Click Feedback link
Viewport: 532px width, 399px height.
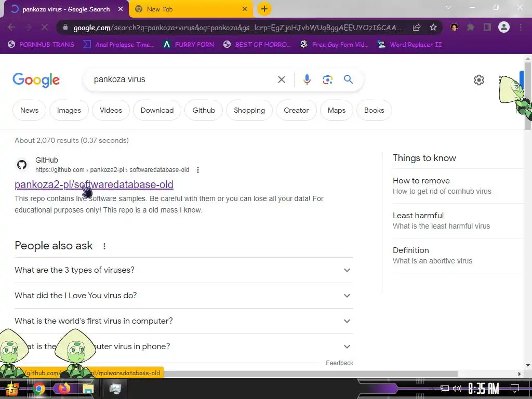[339, 363]
